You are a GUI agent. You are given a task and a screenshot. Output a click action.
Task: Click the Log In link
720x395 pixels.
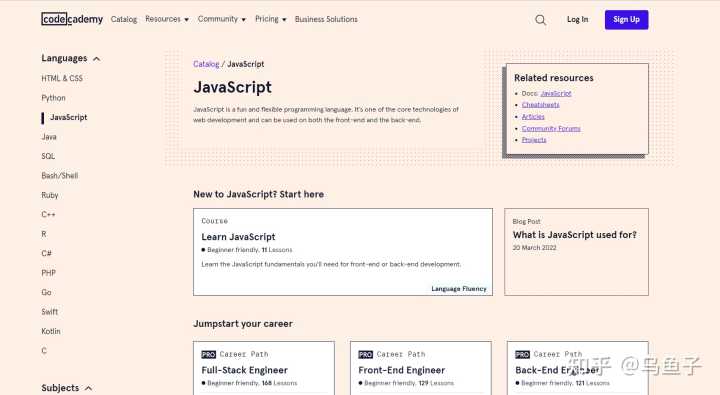pos(577,19)
